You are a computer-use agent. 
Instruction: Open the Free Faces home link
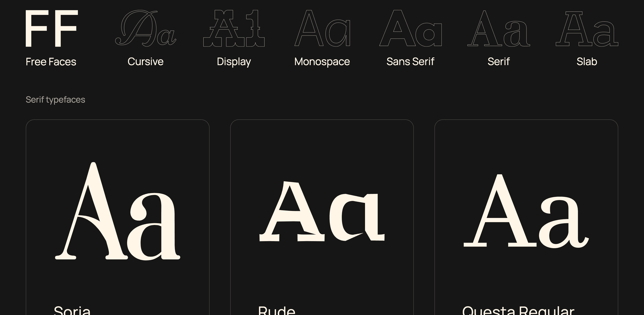[x=51, y=62]
